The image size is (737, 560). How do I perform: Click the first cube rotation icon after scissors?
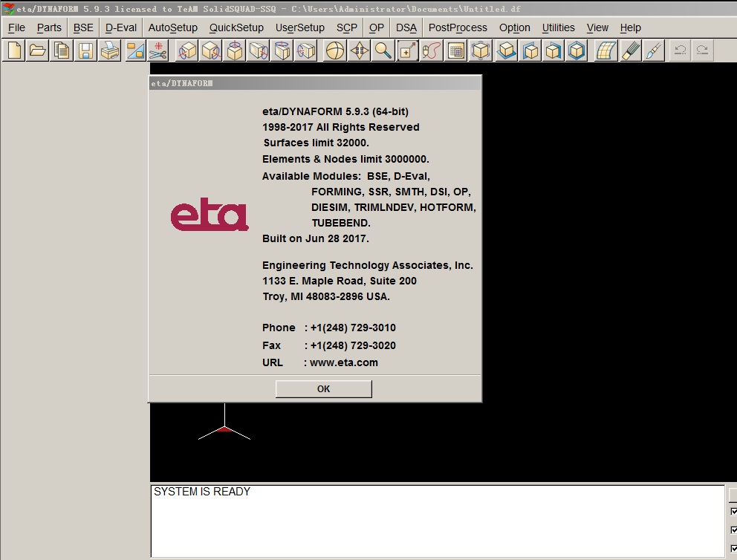[x=187, y=51]
